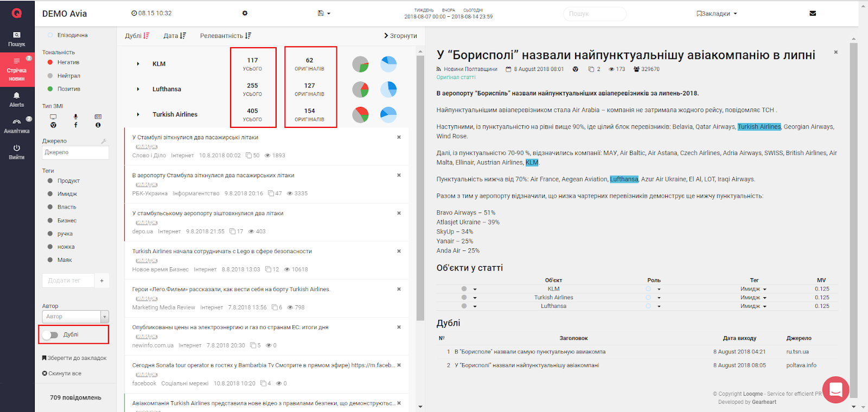The height and width of the screenshot is (412, 868).
Task: Open the mail envelope icon
Action: click(x=813, y=14)
